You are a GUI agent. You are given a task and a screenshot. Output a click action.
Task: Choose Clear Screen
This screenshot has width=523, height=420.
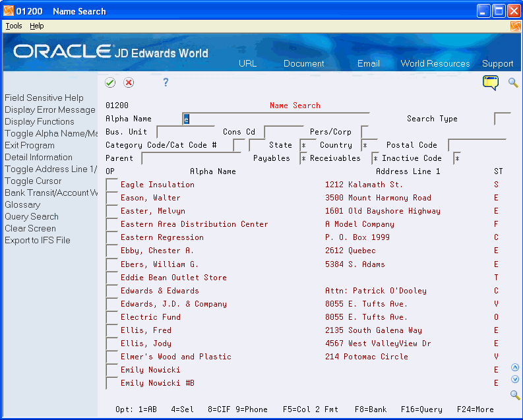pyautogui.click(x=30, y=228)
